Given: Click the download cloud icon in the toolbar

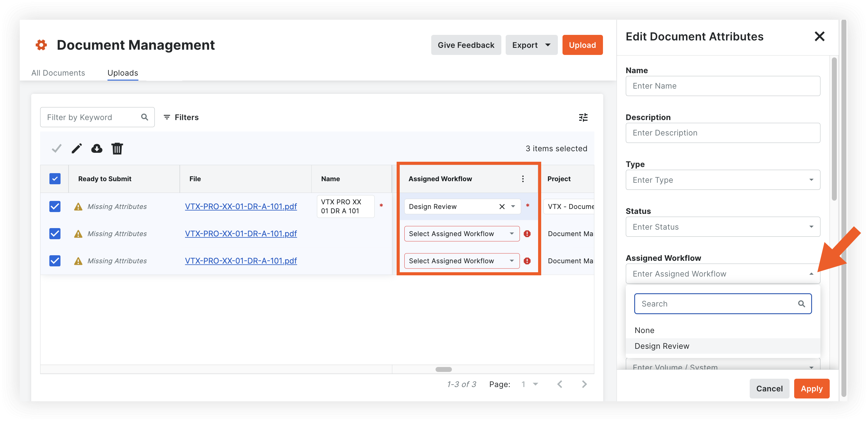Looking at the screenshot, I should click(x=97, y=148).
